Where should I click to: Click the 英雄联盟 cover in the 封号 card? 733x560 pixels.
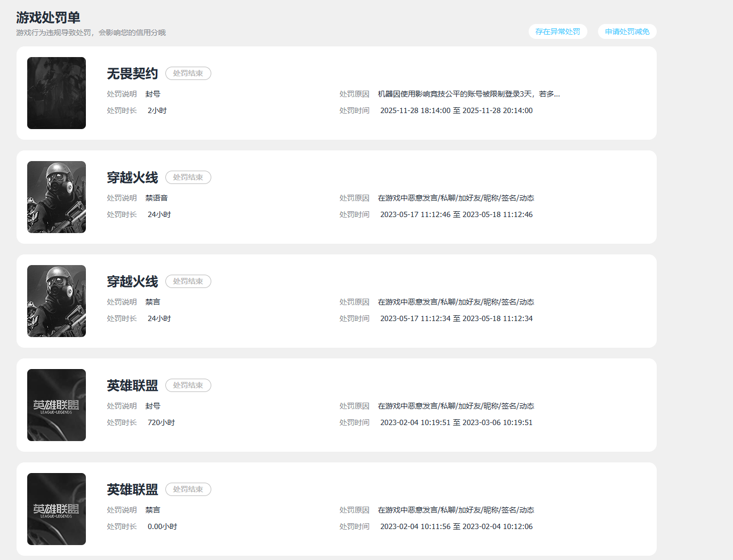click(x=57, y=405)
